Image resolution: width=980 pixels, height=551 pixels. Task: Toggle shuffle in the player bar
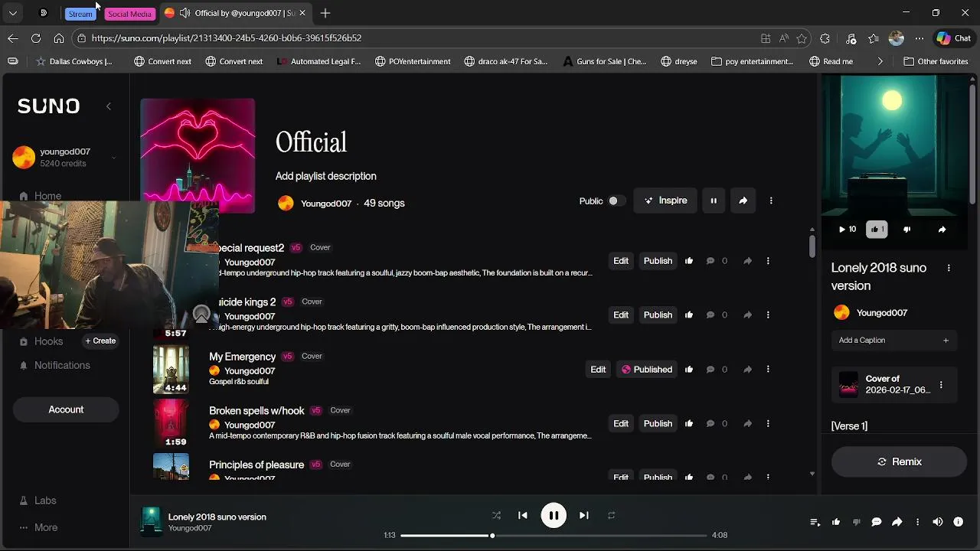496,516
